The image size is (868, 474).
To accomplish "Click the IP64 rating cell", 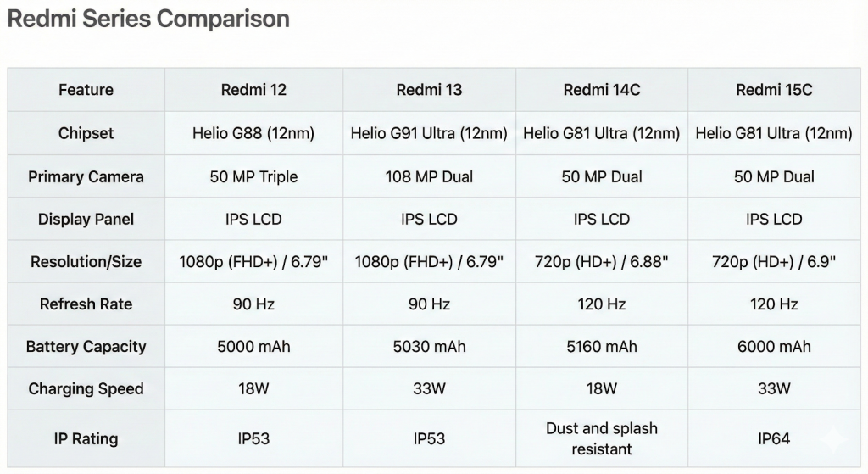I will 774,438.
